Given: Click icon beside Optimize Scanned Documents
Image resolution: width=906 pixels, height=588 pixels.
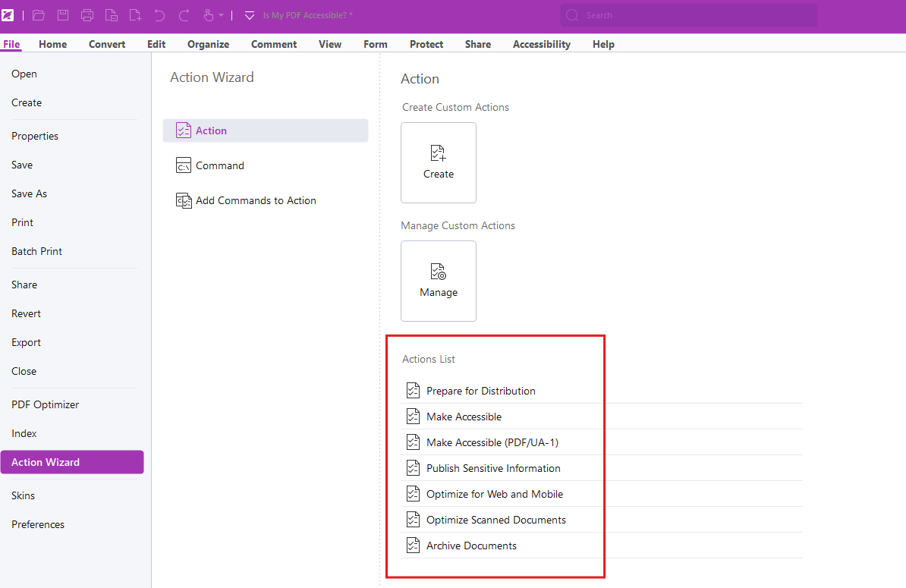Looking at the screenshot, I should pos(413,519).
